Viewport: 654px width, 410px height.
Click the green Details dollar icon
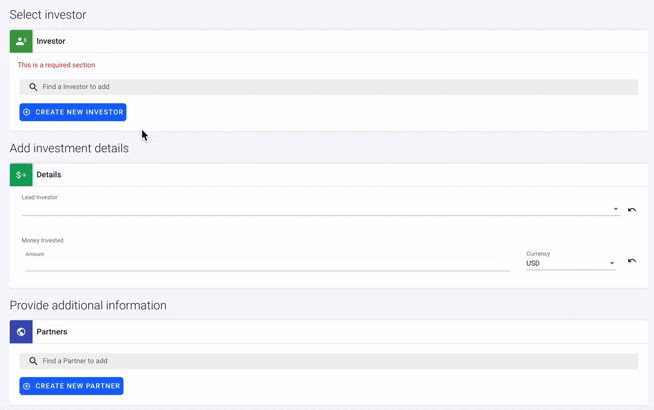point(21,175)
